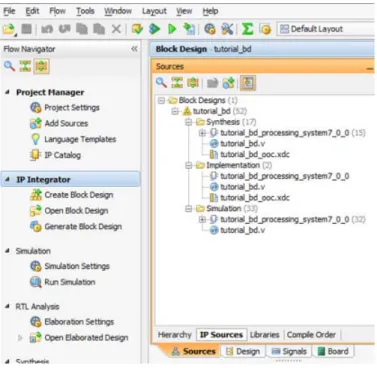Click the Collapse All icon in the Sources toolbar
The height and width of the screenshot is (368, 377).
click(177, 82)
